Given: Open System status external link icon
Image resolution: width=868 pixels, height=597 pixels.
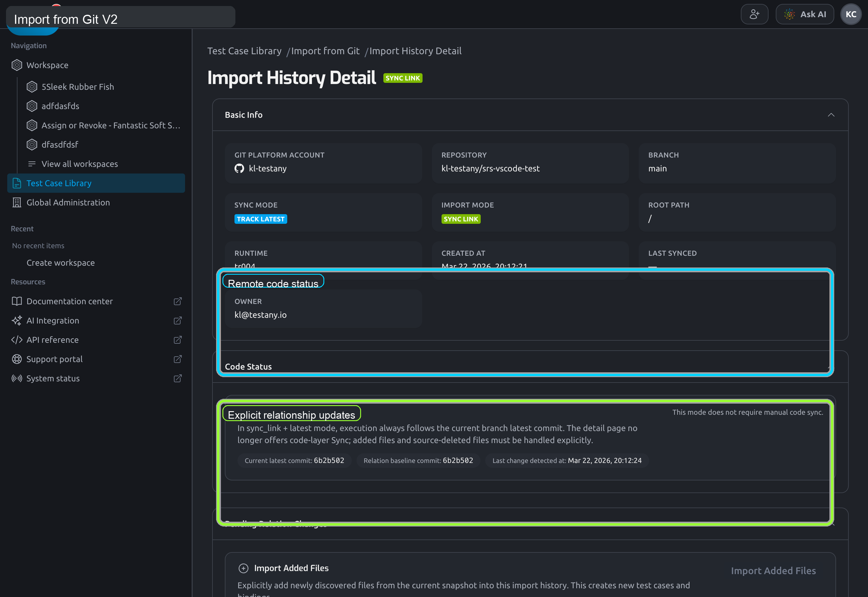Looking at the screenshot, I should (x=178, y=378).
